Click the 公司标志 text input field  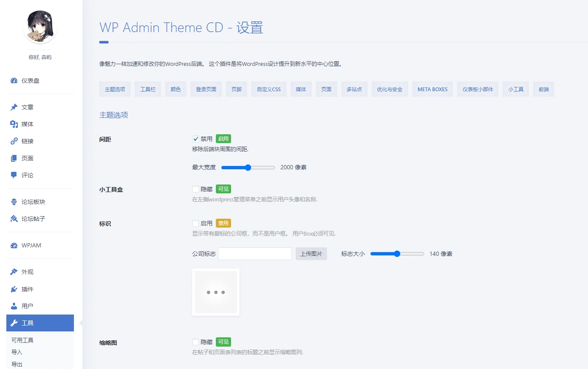pyautogui.click(x=255, y=254)
